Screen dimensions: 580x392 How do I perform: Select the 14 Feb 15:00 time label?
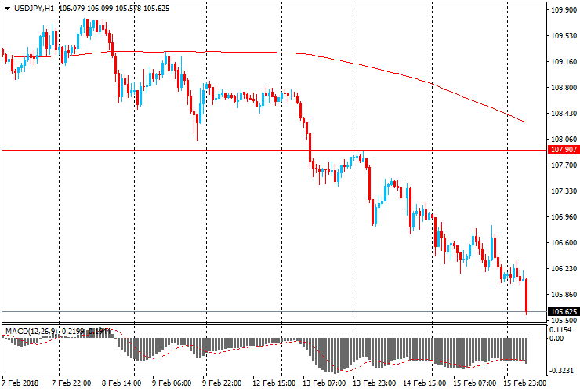pyautogui.click(x=424, y=383)
